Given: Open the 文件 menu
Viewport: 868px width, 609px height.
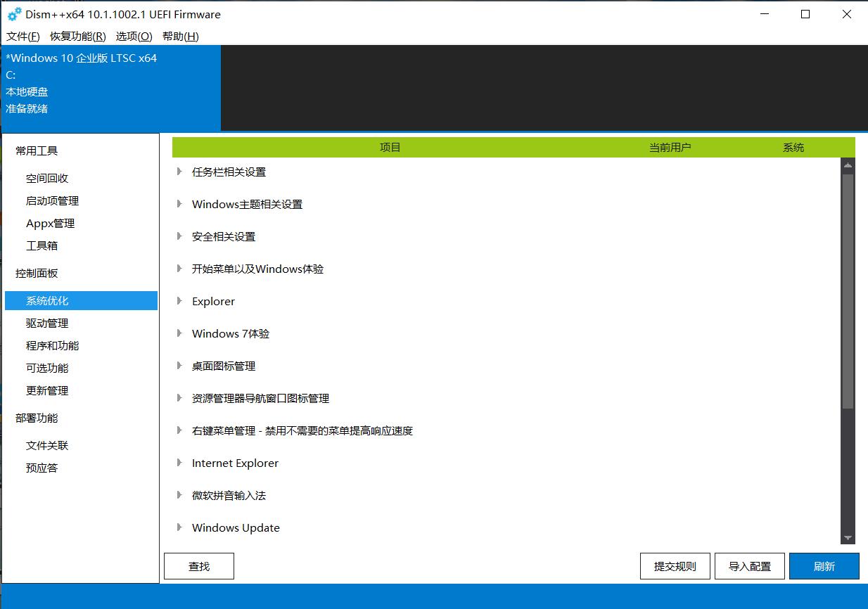Looking at the screenshot, I should pyautogui.click(x=21, y=36).
